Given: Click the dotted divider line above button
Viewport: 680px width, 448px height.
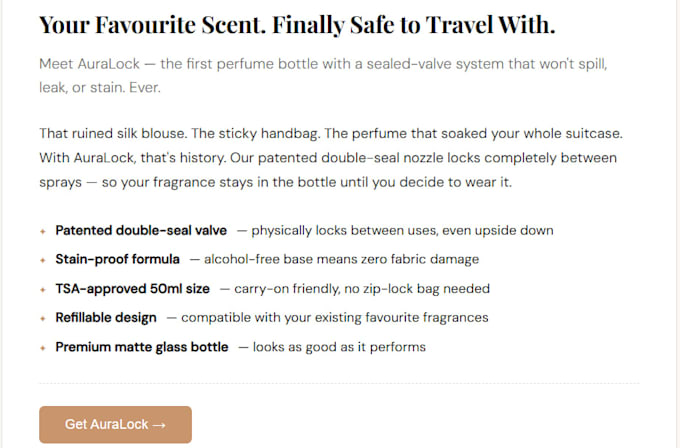Looking at the screenshot, I should (x=340, y=383).
